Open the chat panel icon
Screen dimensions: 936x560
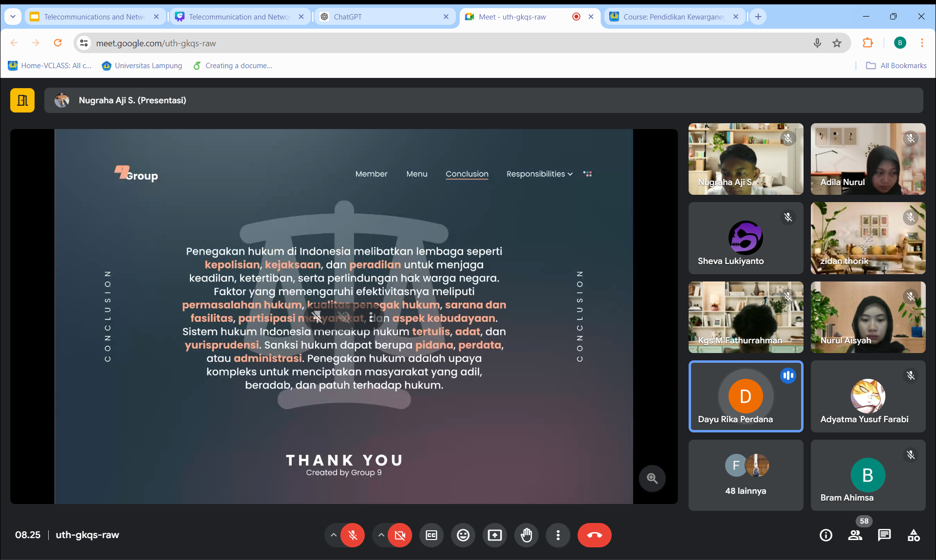click(884, 535)
